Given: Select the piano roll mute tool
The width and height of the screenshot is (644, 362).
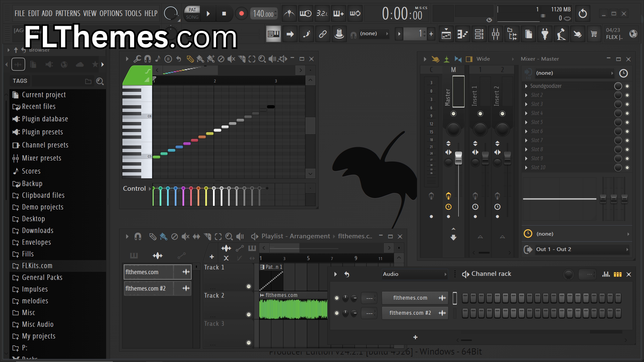Looking at the screenshot, I should (231, 59).
